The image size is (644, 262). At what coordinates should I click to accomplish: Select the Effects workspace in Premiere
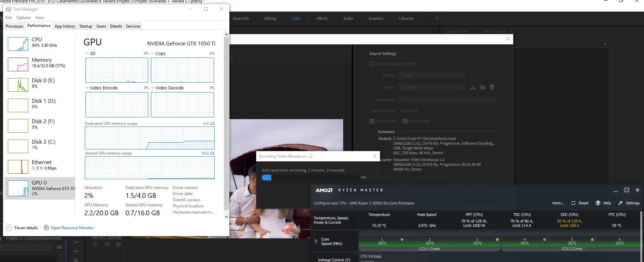[x=322, y=18]
